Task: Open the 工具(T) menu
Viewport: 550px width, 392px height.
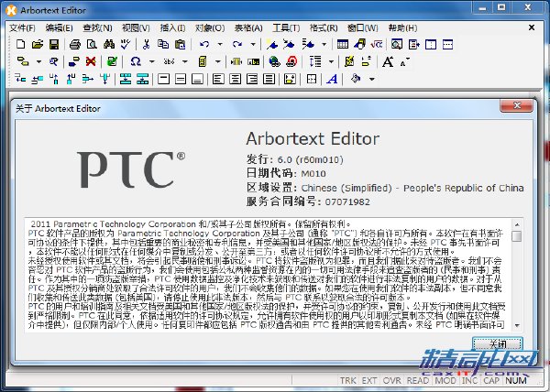Action: click(x=286, y=28)
